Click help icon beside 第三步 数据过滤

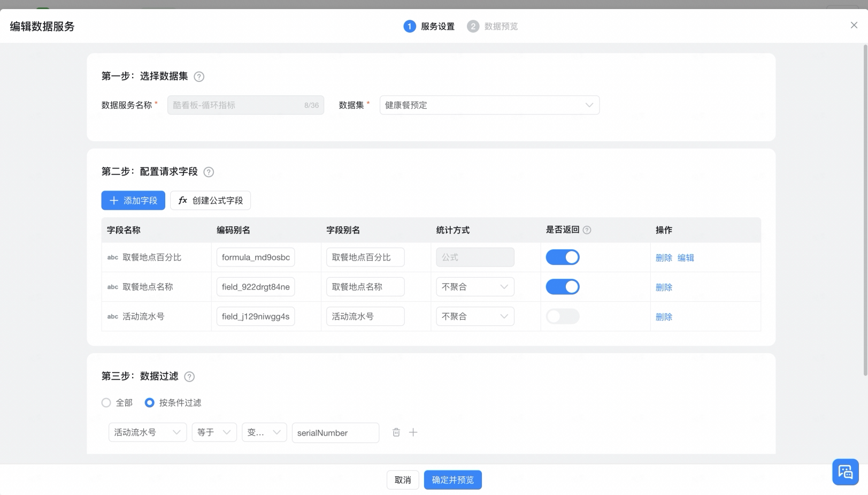coord(189,377)
